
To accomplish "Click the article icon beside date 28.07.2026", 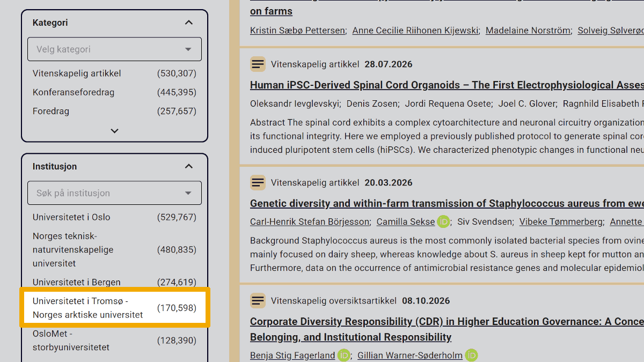I will 258,64.
